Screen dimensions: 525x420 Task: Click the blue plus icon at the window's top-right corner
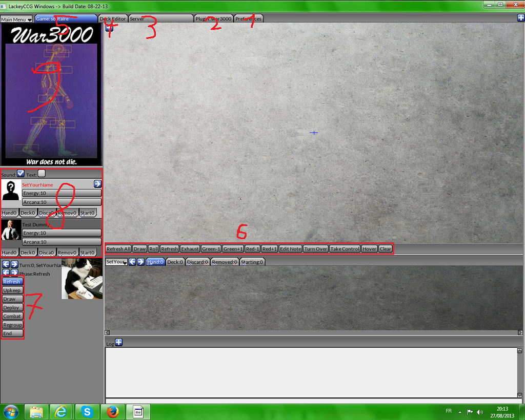(521, 18)
